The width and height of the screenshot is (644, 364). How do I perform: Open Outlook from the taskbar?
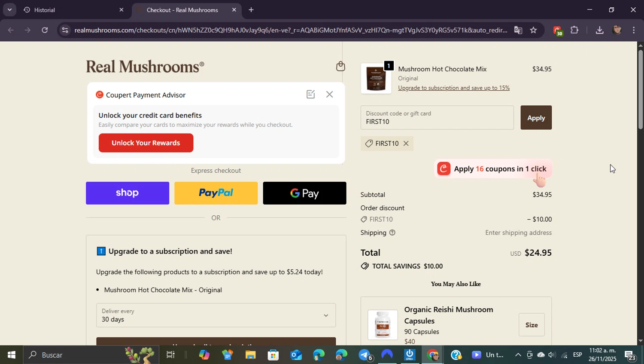296,355
